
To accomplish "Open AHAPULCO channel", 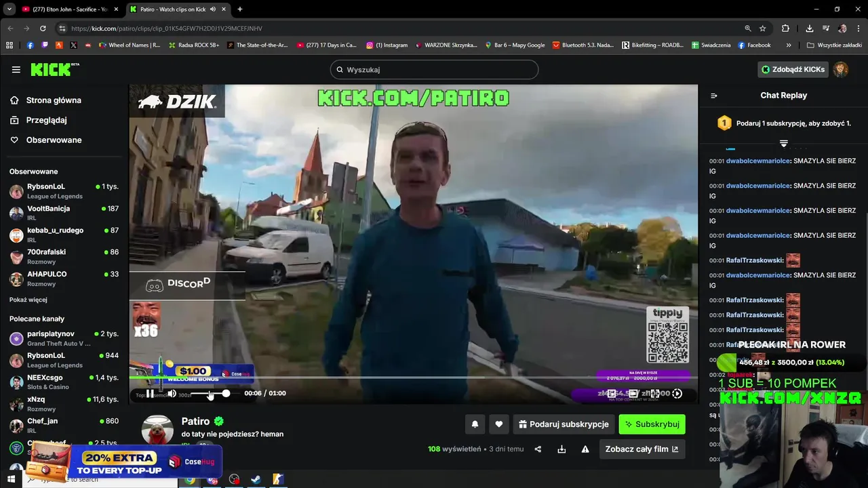I will point(64,279).
